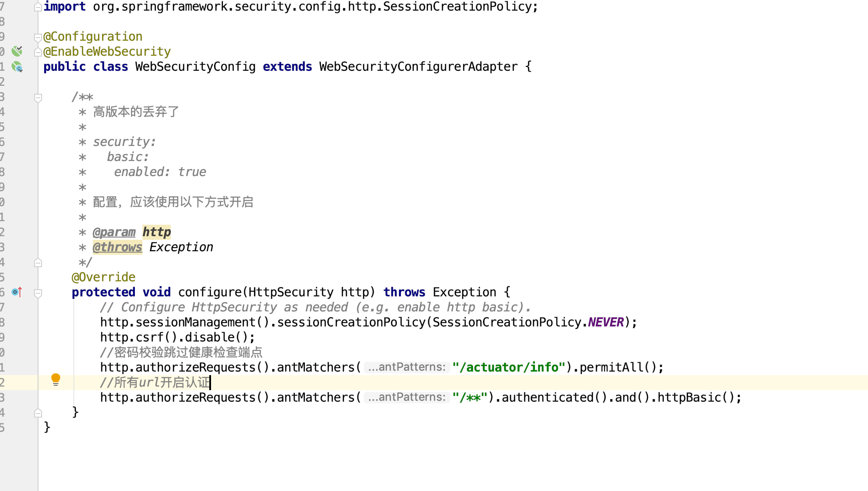The height and width of the screenshot is (491, 868).
Task: Collapse the Javadoc comment starting at /**
Action: click(38, 97)
